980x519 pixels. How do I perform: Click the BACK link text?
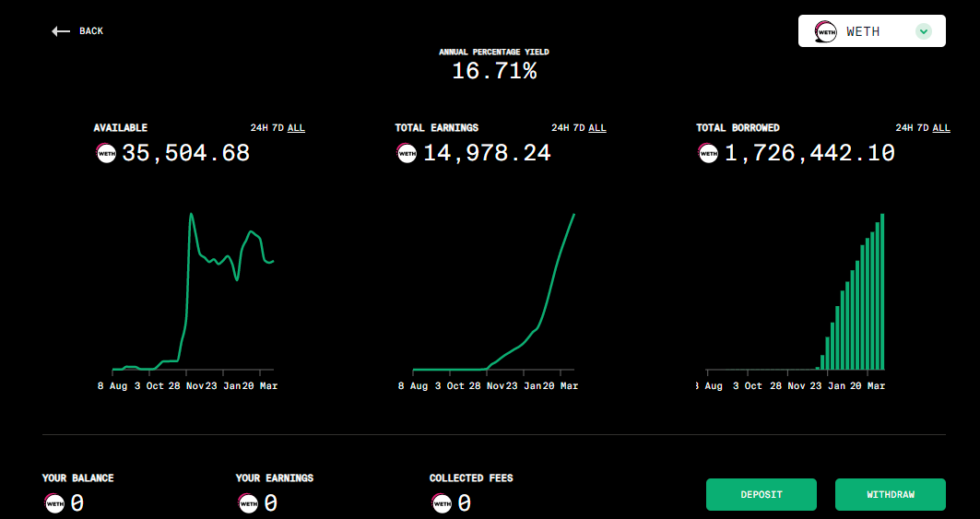click(x=91, y=31)
